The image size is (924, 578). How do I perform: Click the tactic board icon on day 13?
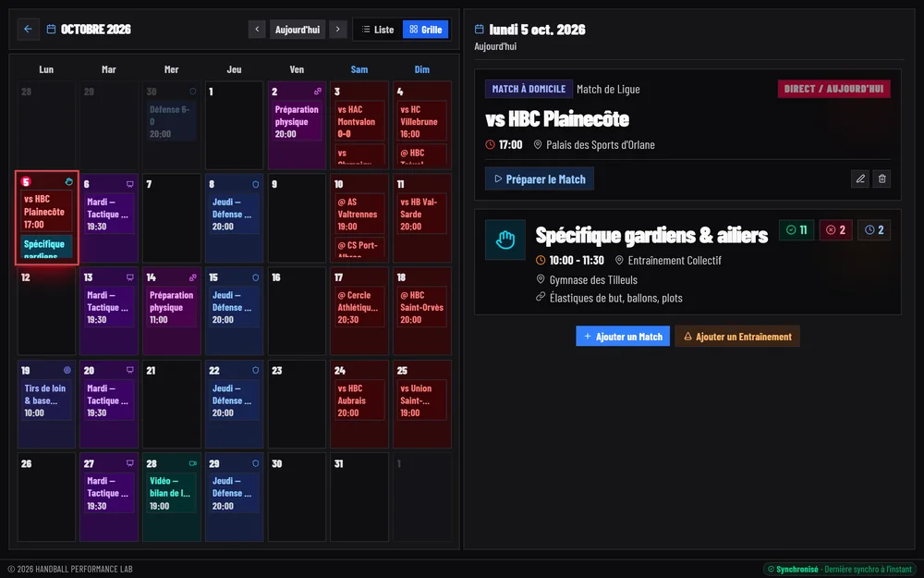(x=130, y=277)
